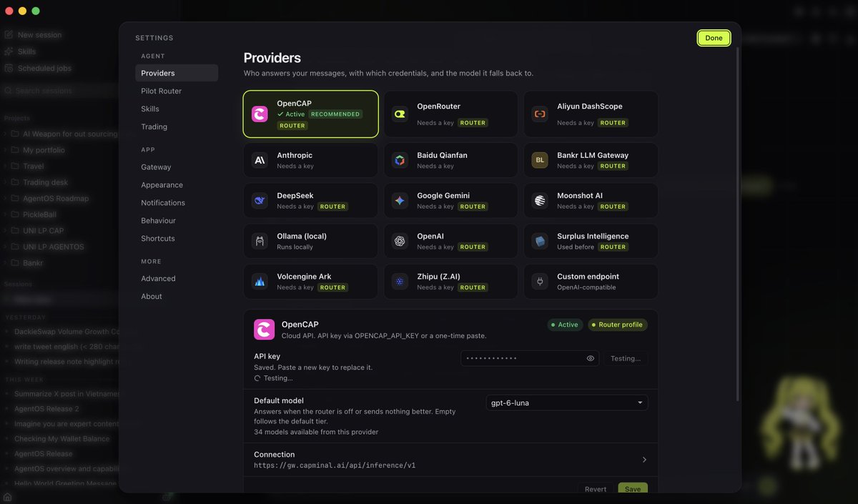Click the Testing... button beside API key

pyautogui.click(x=626, y=358)
